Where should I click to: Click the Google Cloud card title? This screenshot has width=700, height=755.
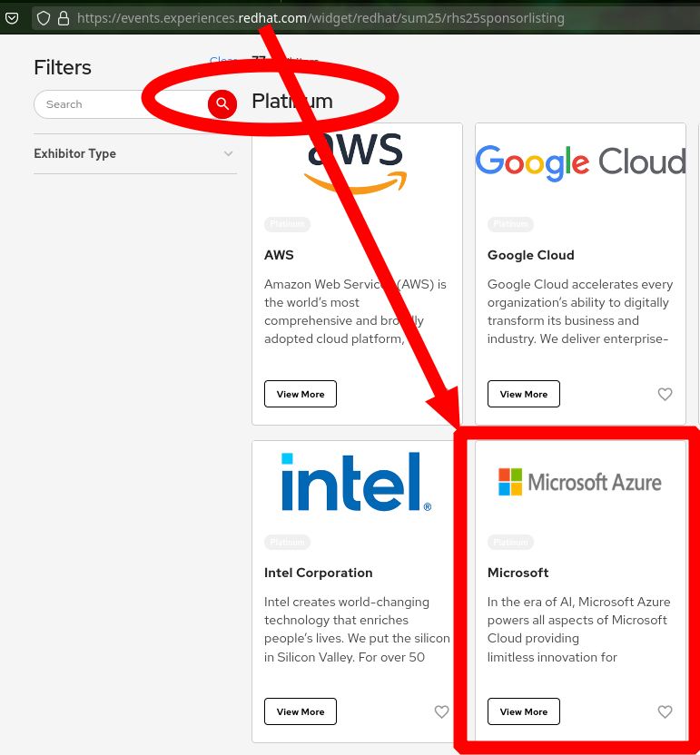pyautogui.click(x=531, y=255)
